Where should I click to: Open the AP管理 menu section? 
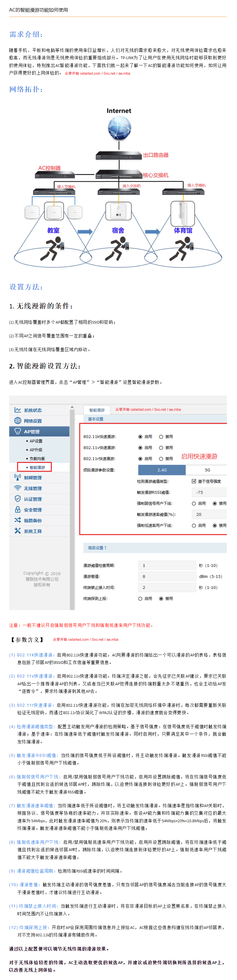39,431
